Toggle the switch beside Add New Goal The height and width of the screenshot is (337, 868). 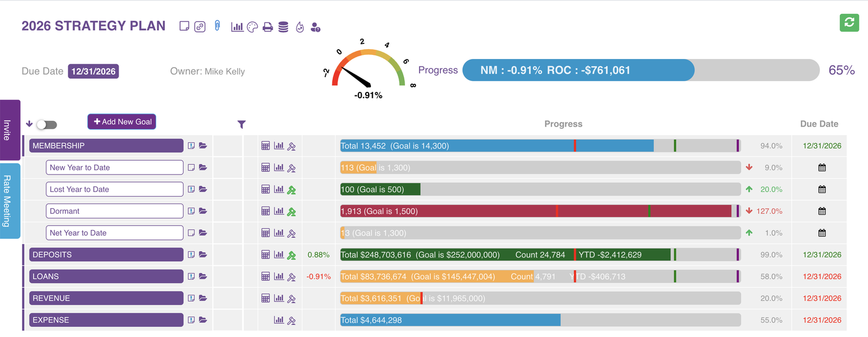[x=47, y=124]
